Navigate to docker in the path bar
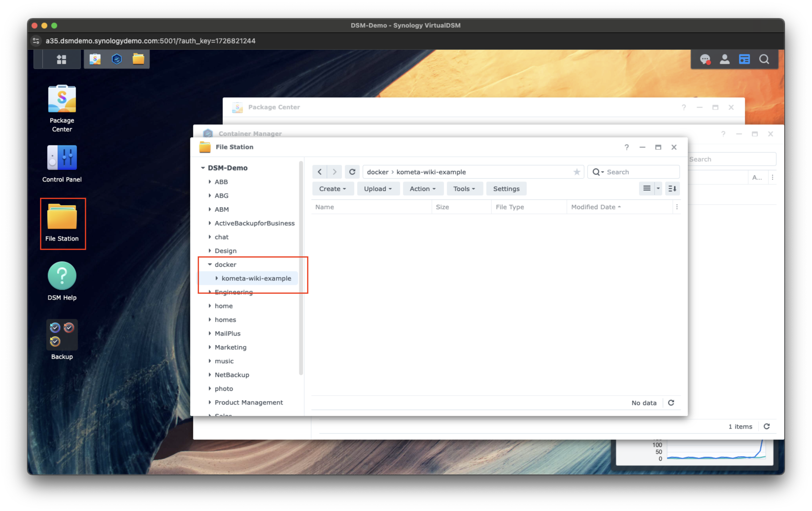The width and height of the screenshot is (812, 511). tap(378, 172)
